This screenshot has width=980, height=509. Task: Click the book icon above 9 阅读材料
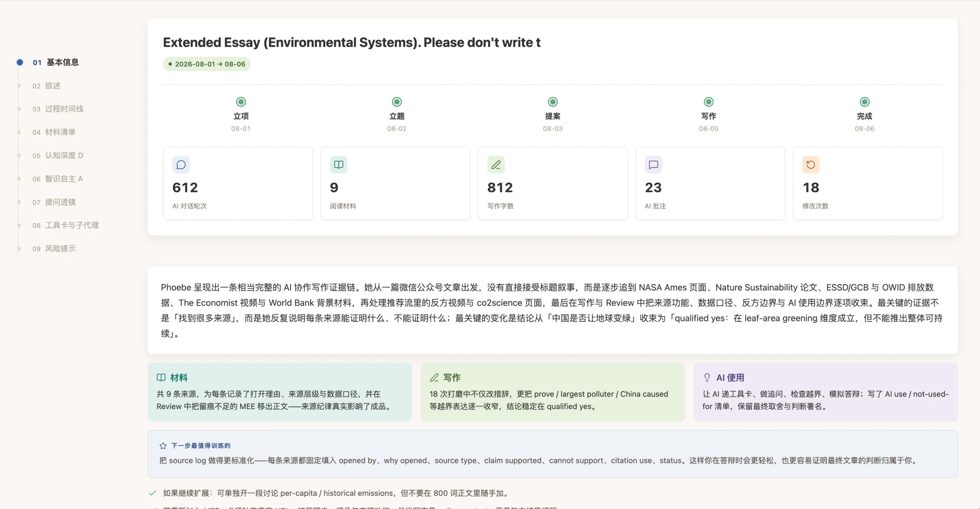339,165
